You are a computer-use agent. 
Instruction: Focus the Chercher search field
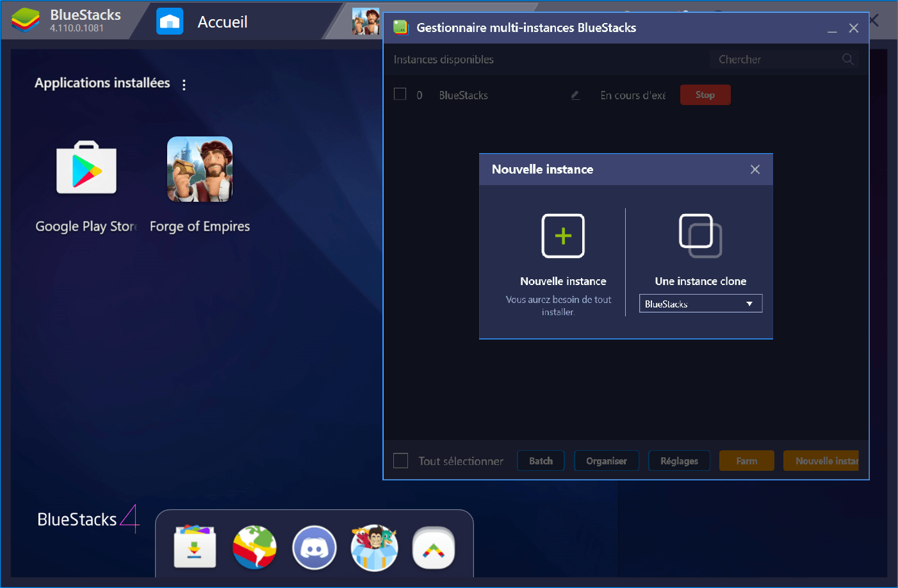point(783,59)
